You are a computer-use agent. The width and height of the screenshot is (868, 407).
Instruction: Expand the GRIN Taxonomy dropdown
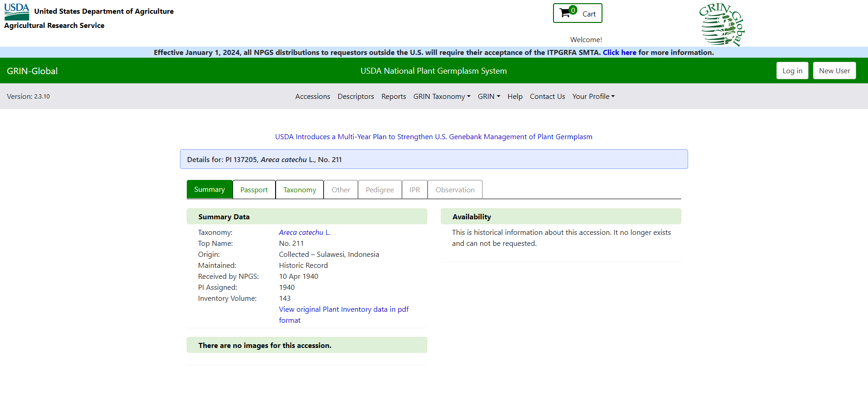pos(441,97)
